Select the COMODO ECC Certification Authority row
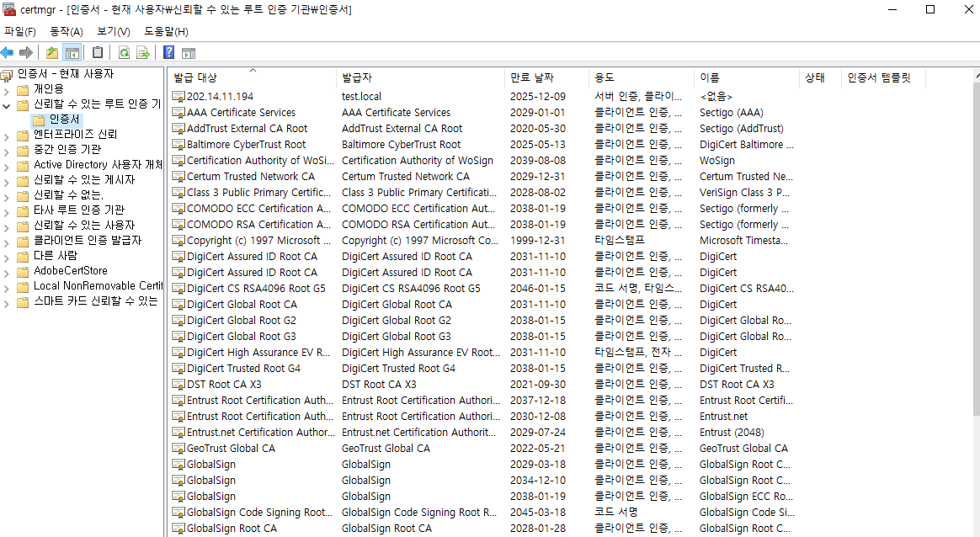980x537 pixels. 482,209
